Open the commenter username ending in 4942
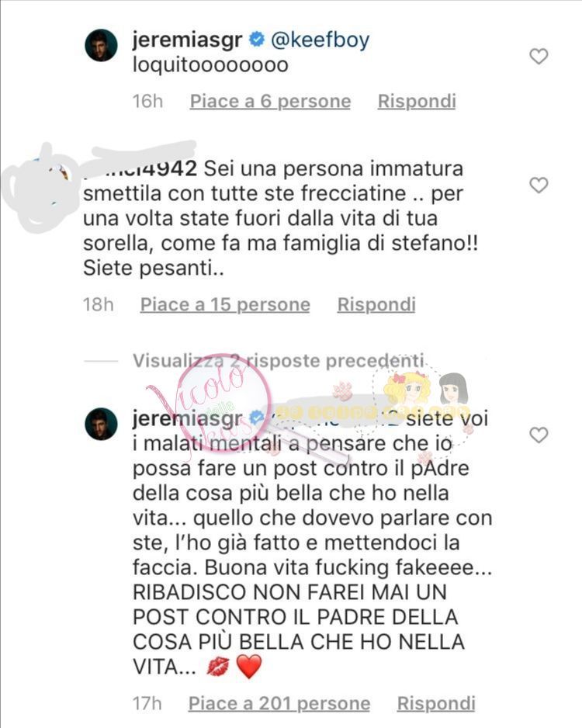Image resolution: width=582 pixels, height=728 pixels. [x=140, y=168]
